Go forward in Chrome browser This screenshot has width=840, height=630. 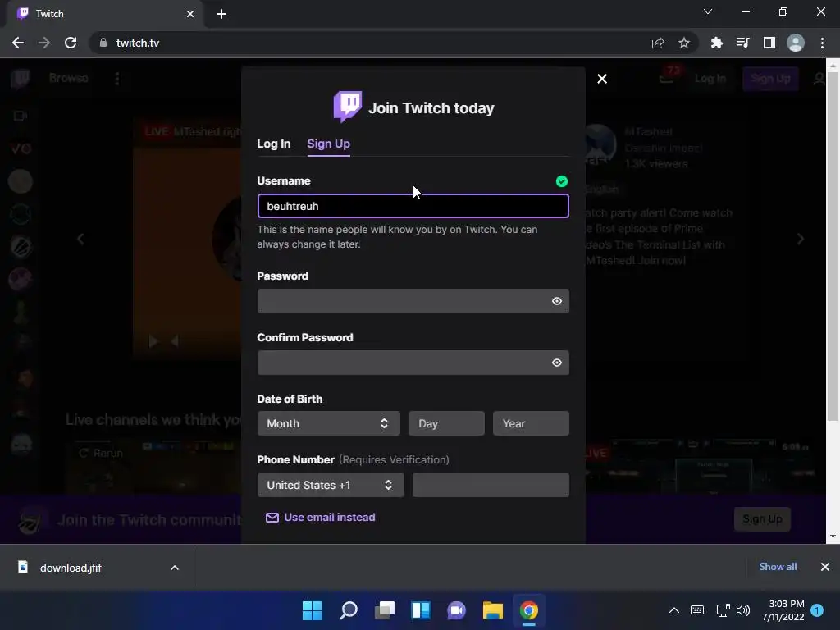(x=44, y=43)
